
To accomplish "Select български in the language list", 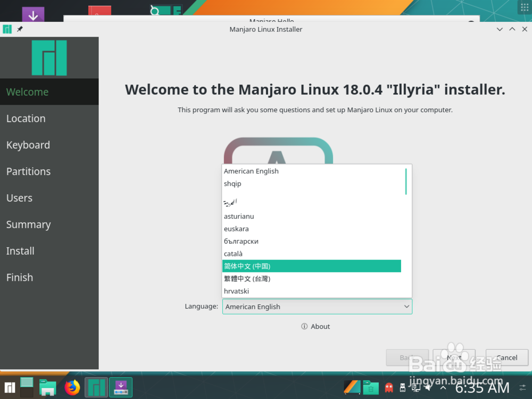I will tap(311, 241).
